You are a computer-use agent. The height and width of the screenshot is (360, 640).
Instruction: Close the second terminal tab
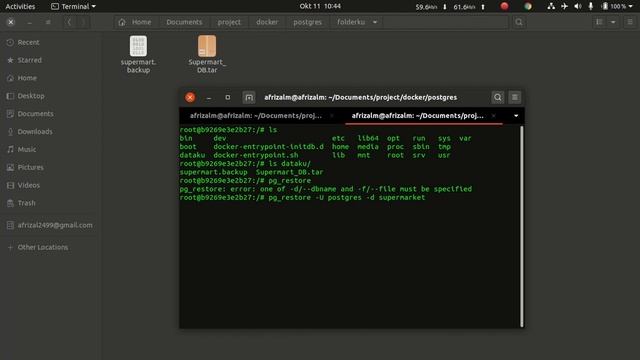pyautogui.click(x=494, y=116)
